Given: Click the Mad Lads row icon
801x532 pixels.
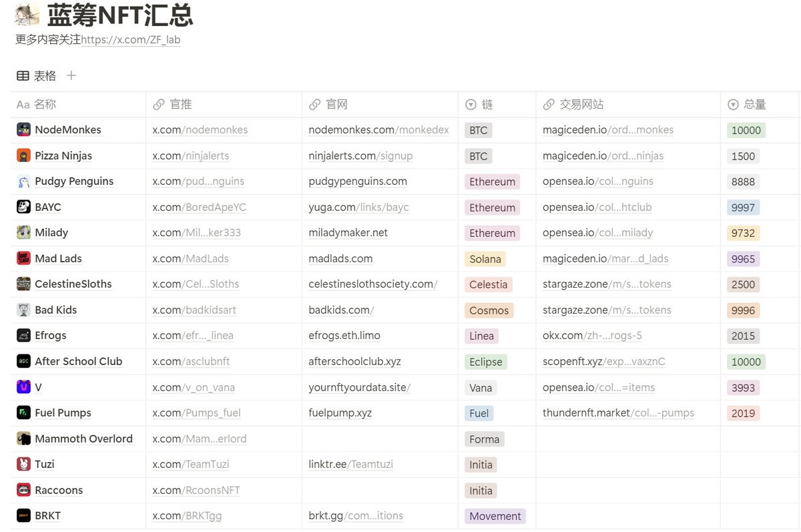Looking at the screenshot, I should pyautogui.click(x=23, y=258).
